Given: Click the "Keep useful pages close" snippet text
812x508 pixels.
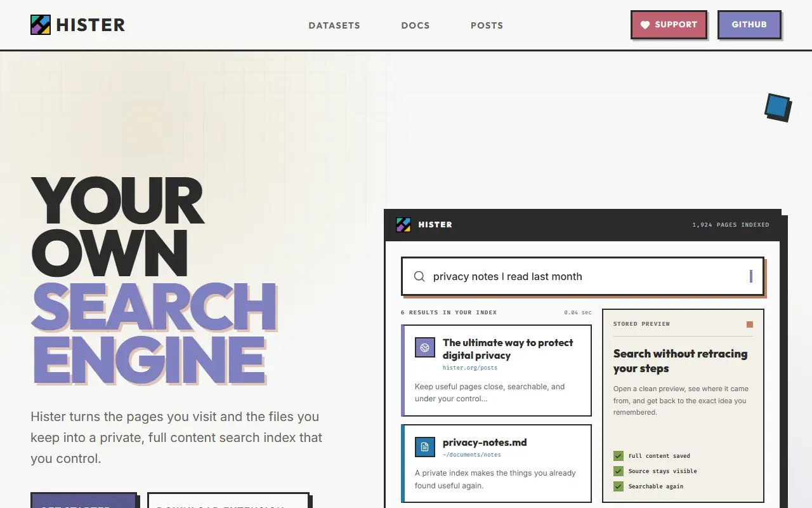Looking at the screenshot, I should (490, 392).
